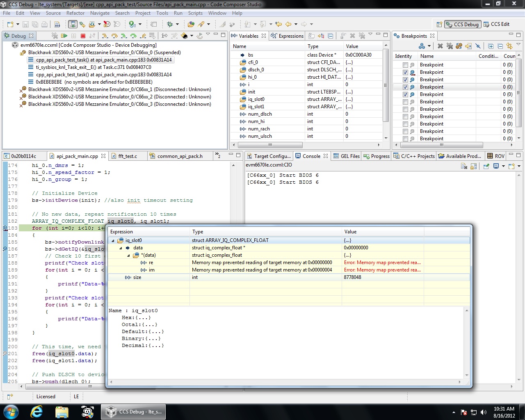Select ti_sysbios_knl_Task_exit stack frame

point(93,67)
